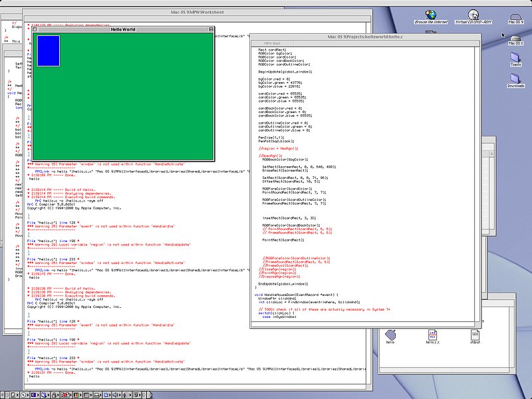The image size is (532, 399).
Task: Open the Energy Saver control strip module
Action: tap(35, 395)
